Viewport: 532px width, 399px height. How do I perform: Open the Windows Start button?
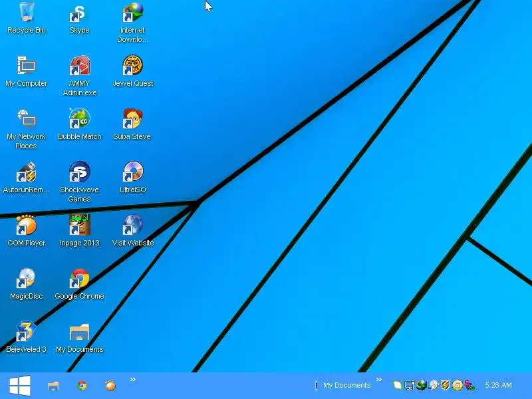click(x=20, y=386)
